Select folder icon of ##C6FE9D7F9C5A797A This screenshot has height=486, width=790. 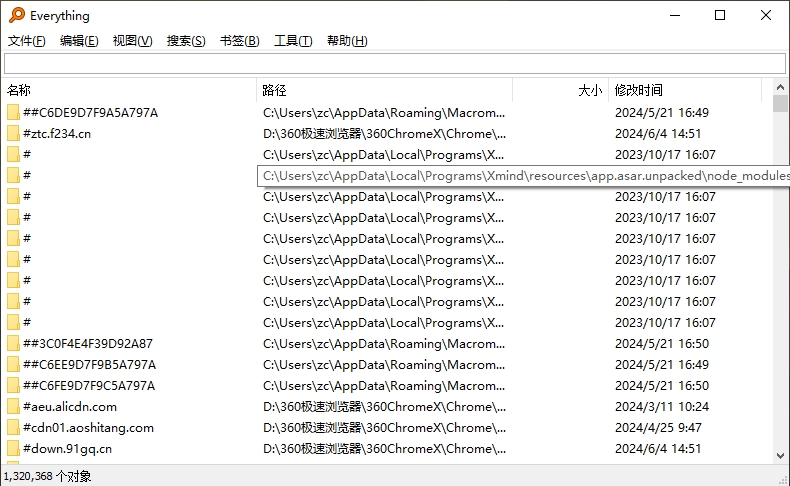tap(14, 386)
